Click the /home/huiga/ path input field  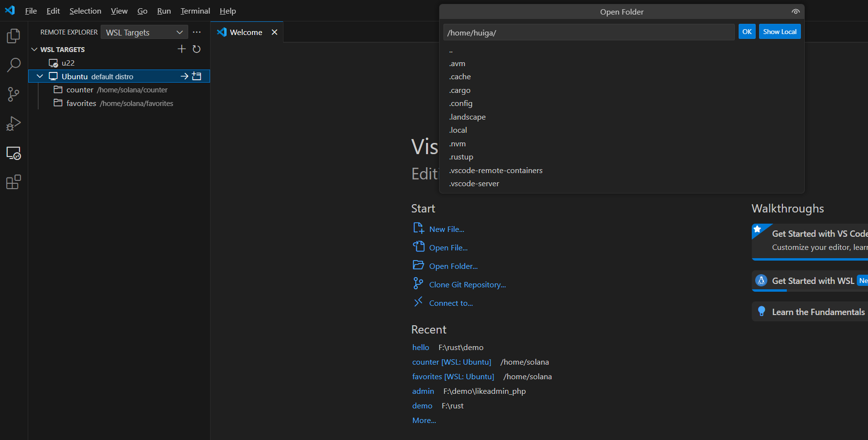click(589, 33)
